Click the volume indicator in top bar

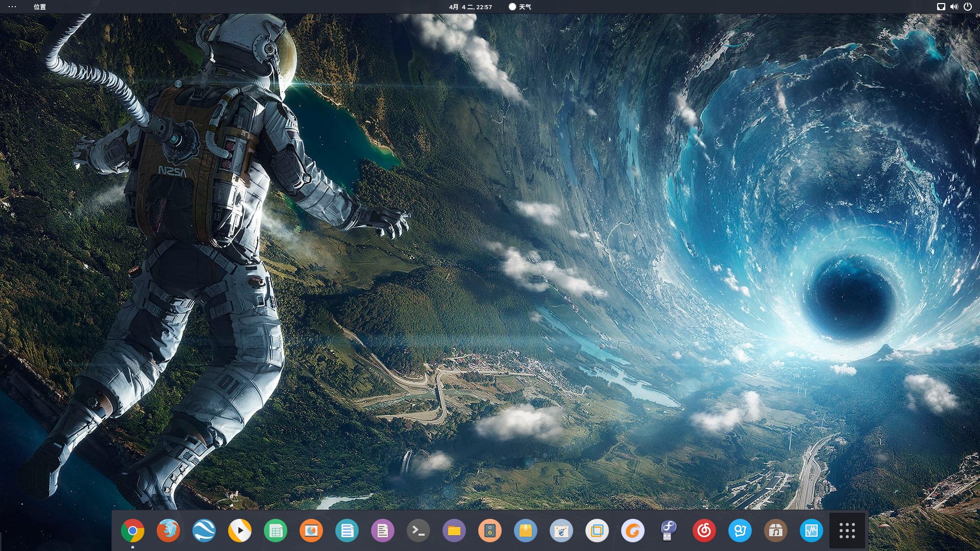[x=954, y=7]
